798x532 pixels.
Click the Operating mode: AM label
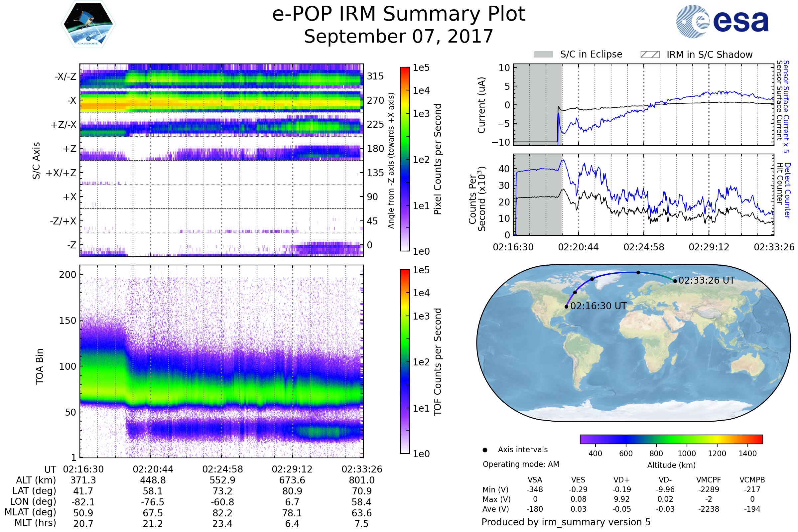pyautogui.click(x=521, y=464)
